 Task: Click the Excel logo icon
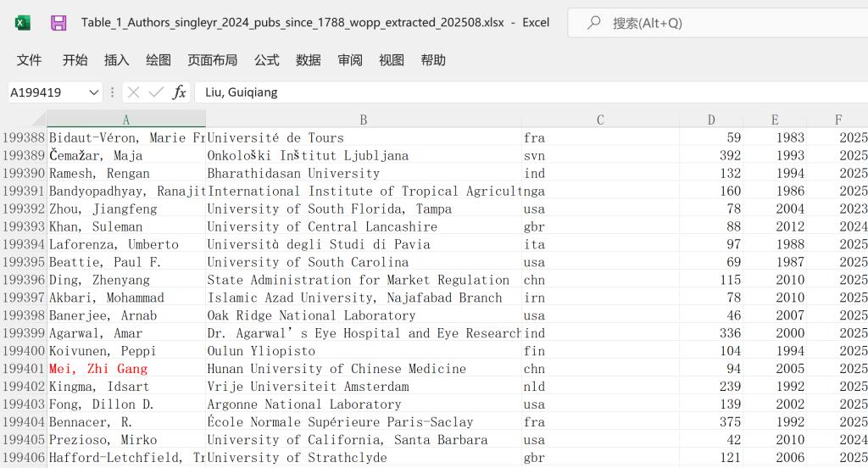pos(23,23)
